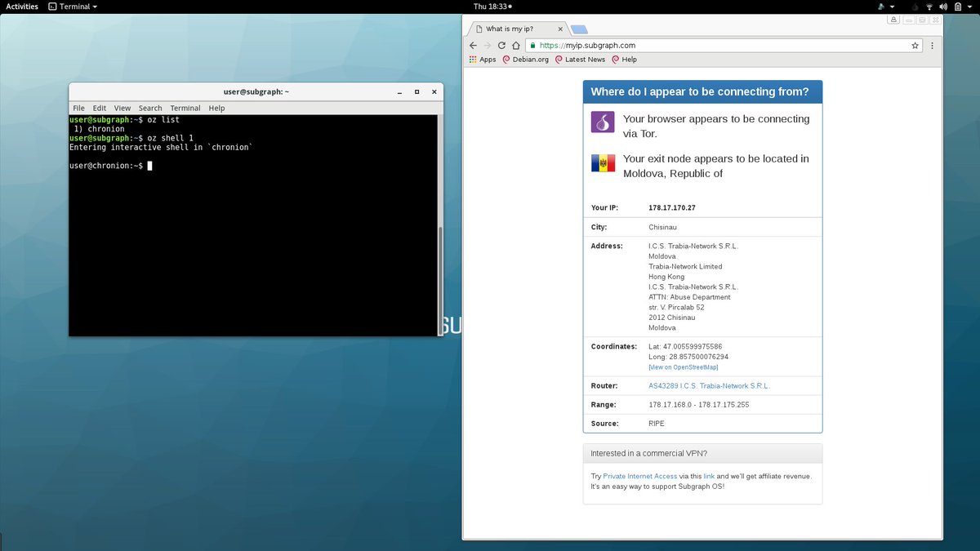Click the terminal window scrollbar

coord(441,281)
